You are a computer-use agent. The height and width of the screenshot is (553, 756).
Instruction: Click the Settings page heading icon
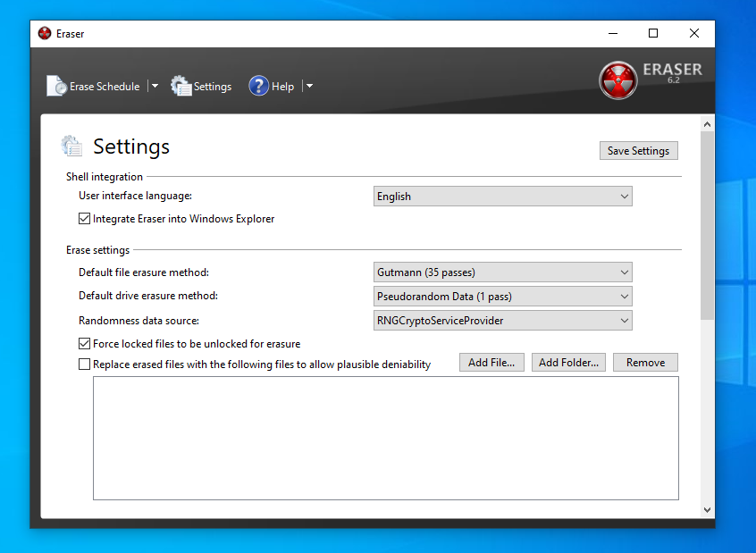coord(71,146)
